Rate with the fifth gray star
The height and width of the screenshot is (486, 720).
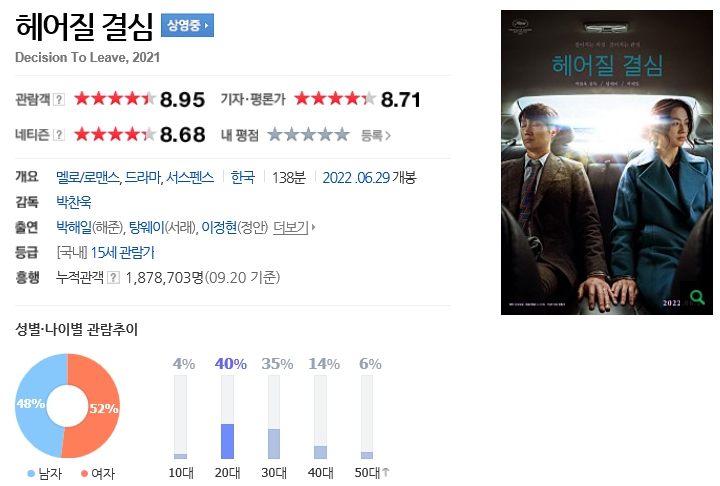[342, 135]
